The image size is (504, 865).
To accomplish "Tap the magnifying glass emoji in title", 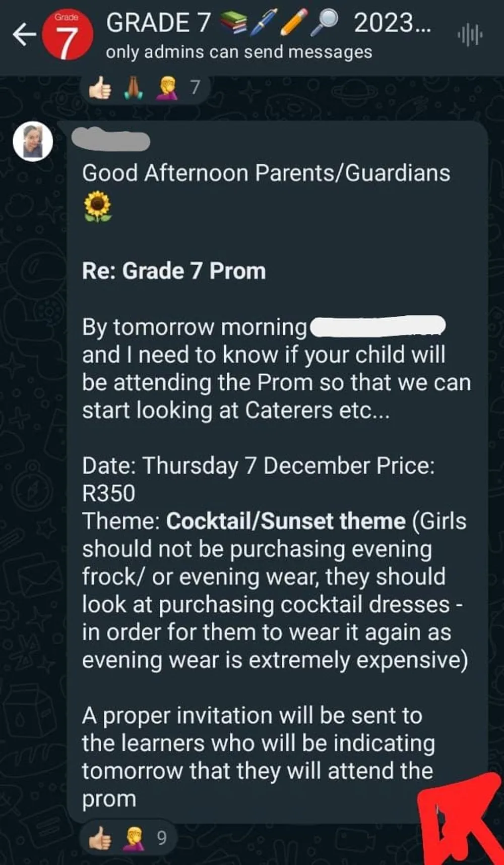I will click(325, 23).
